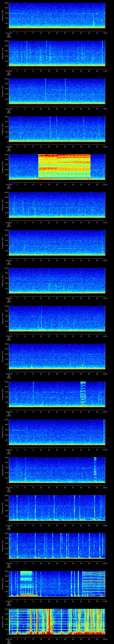Select the spectrogram panel starting at 18:26:00
Image resolution: width=114 pixels, height=644 pixels.
point(57,432)
